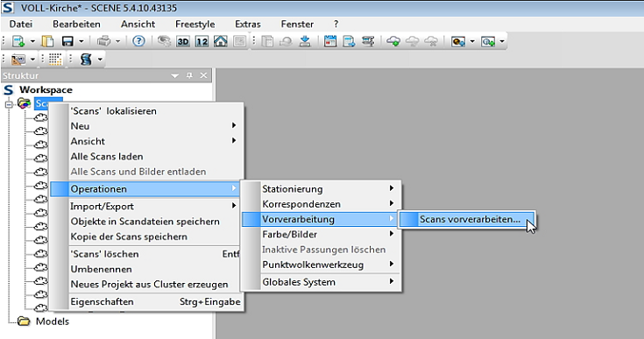Open the save icon's dropdown arrow
Viewport: 644px width, 339px height.
pyautogui.click(x=81, y=41)
